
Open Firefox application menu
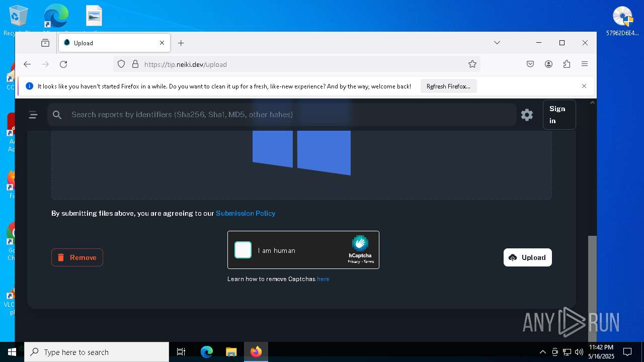tap(585, 64)
